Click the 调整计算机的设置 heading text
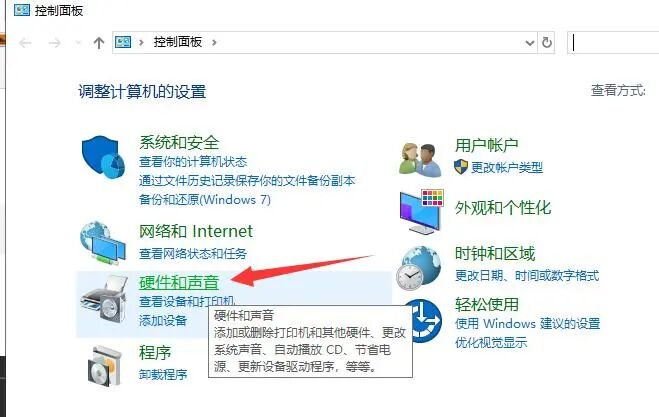The height and width of the screenshot is (417, 659). pos(142,91)
